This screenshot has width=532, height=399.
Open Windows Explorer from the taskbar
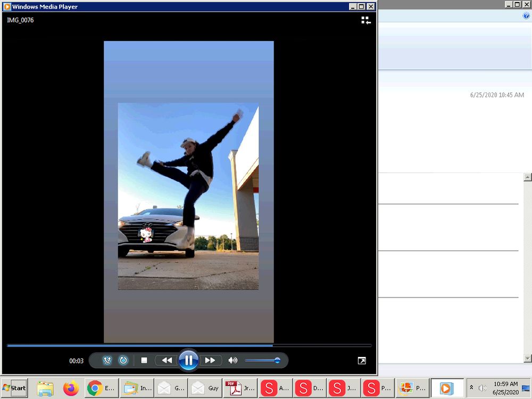(45, 388)
